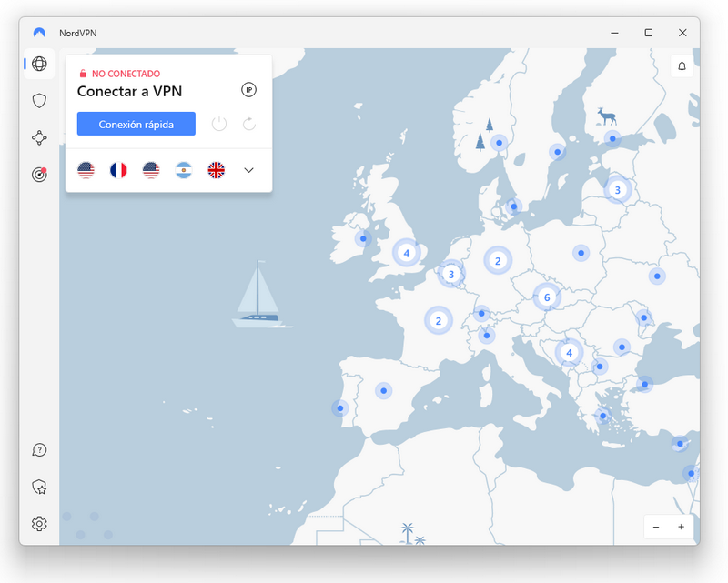The height and width of the screenshot is (583, 728).
Task: Open the Threat Protection shield icon
Action: [x=39, y=101]
